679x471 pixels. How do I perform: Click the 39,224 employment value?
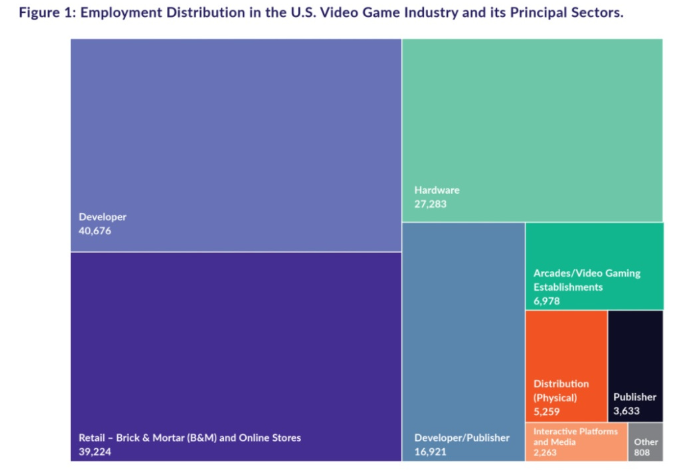(x=97, y=452)
